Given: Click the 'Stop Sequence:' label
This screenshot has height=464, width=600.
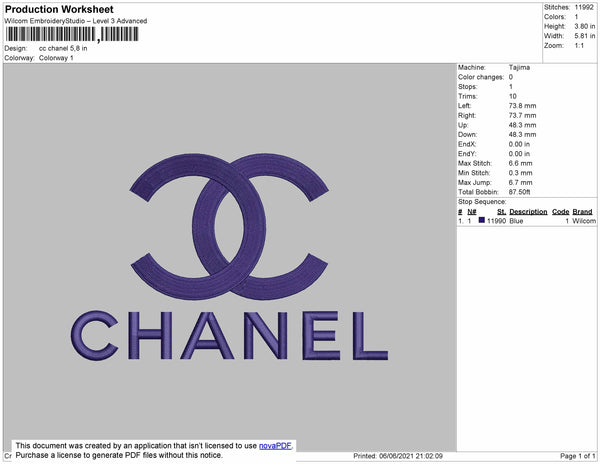Looking at the screenshot, I should click(x=482, y=202).
